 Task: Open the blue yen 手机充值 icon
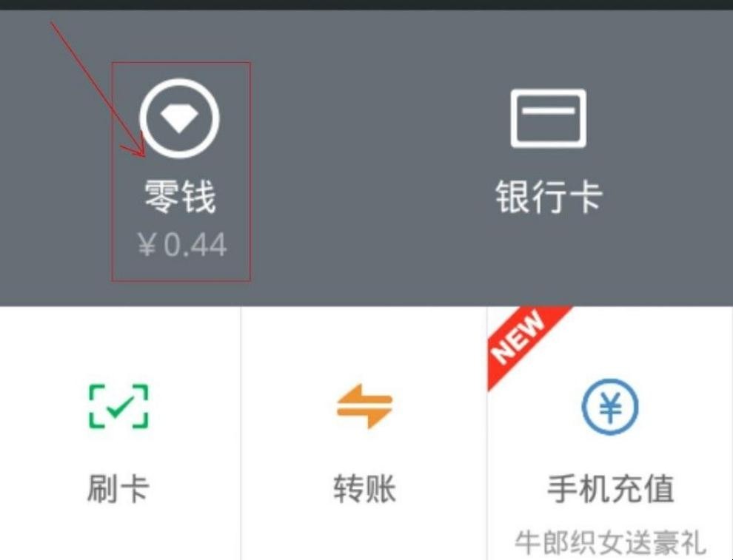click(610, 406)
